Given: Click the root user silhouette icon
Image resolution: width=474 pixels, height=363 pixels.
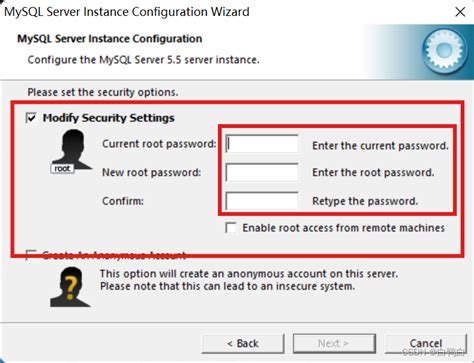Looking at the screenshot, I should (71, 151).
